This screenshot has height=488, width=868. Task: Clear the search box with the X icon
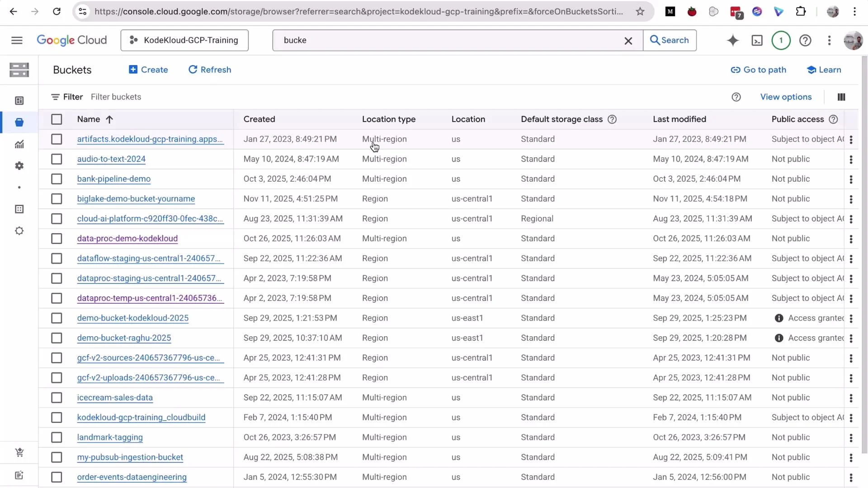click(628, 41)
